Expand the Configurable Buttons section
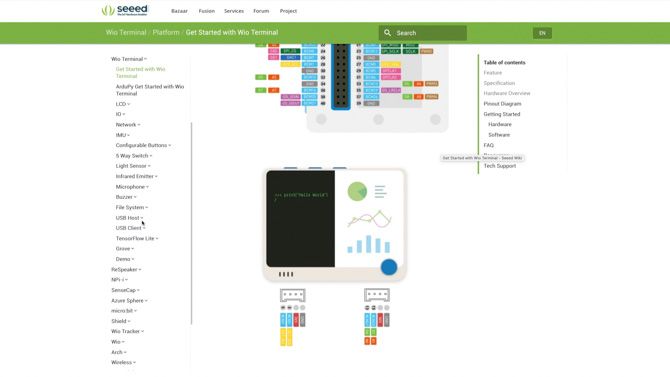670x377 pixels. [x=143, y=145]
